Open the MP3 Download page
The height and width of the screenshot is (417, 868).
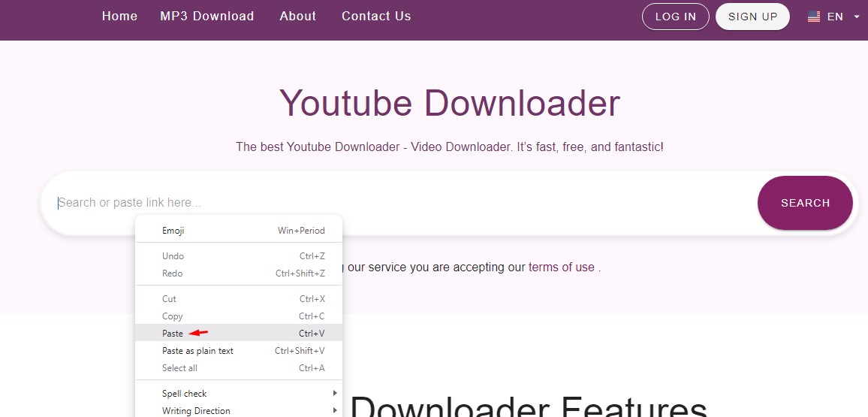[206, 16]
